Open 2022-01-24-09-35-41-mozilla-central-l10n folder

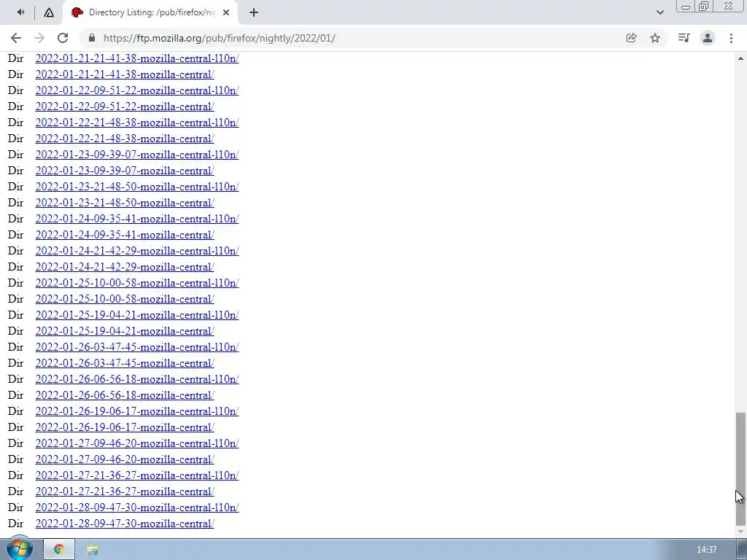pos(136,219)
